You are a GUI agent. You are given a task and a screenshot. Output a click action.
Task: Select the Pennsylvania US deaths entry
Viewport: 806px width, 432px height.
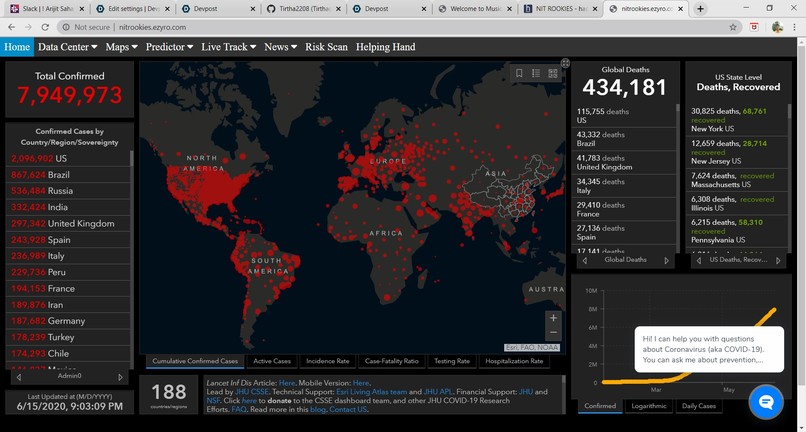click(x=737, y=231)
